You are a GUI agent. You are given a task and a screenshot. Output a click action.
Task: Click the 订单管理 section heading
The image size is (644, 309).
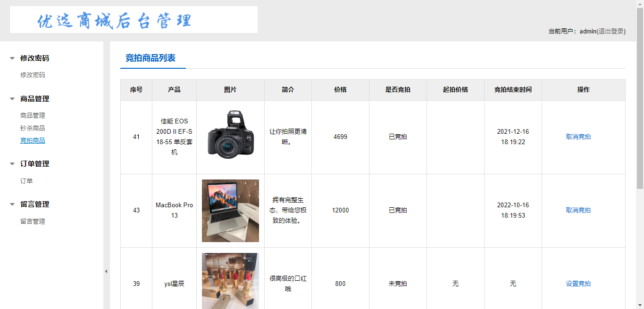pos(34,164)
